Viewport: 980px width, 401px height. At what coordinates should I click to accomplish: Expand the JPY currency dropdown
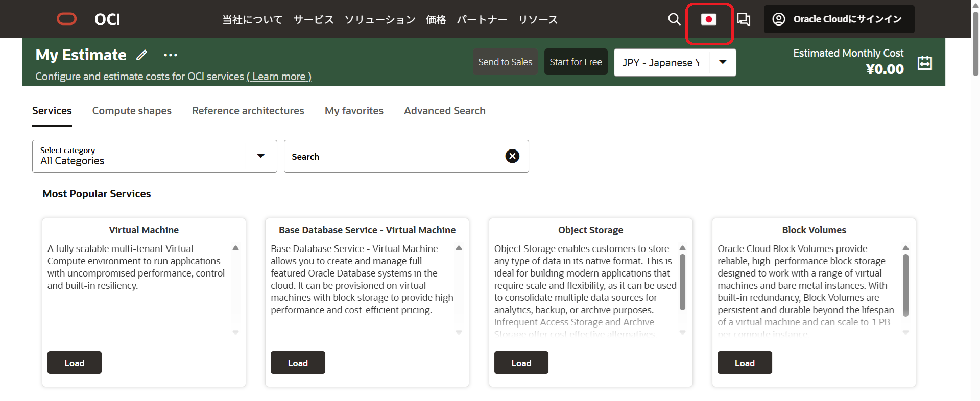[x=723, y=62]
